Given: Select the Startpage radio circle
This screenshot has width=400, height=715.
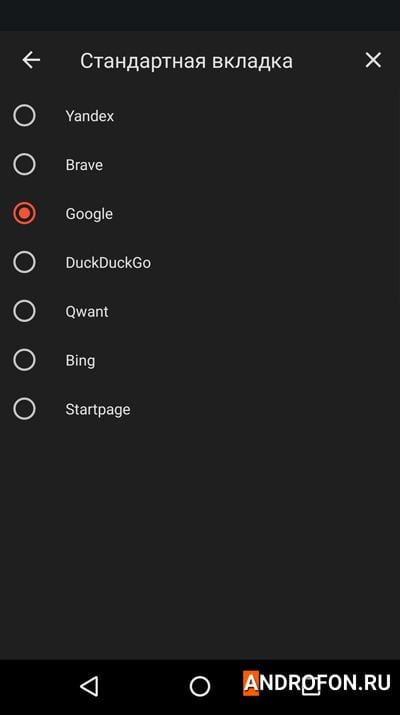Looking at the screenshot, I should tap(24, 409).
